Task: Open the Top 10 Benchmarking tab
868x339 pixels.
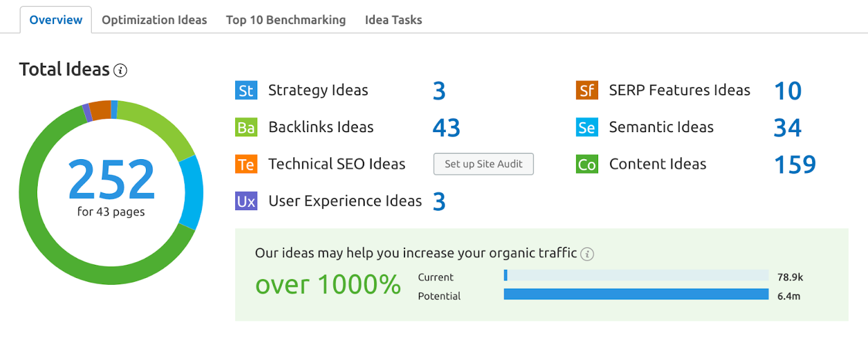Action: point(286,20)
